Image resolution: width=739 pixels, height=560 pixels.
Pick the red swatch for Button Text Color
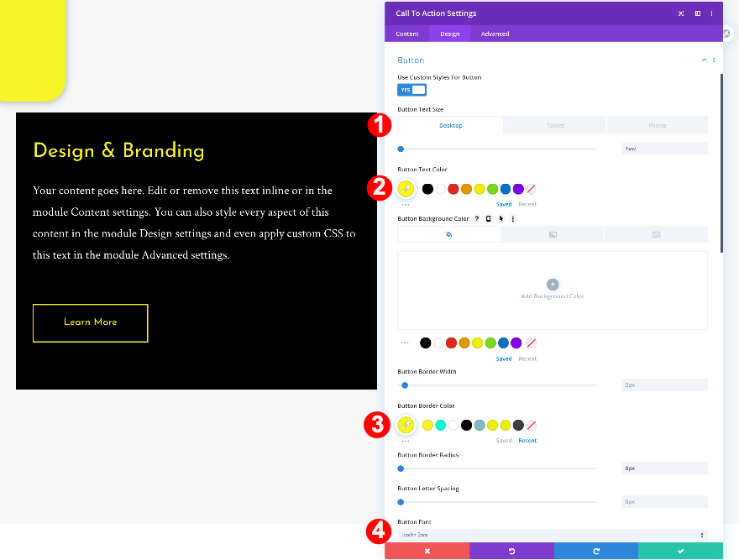click(453, 189)
